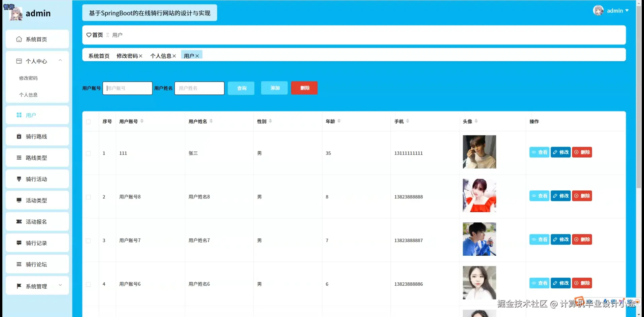Viewport: 644px width, 317px height.
Task: Check the checkbox for row 1 user 张三
Action: pyautogui.click(x=88, y=153)
